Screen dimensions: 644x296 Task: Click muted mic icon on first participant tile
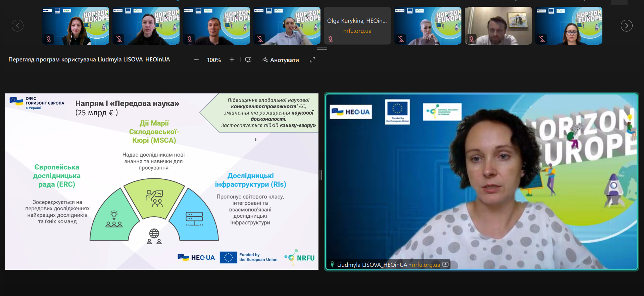[x=49, y=39]
